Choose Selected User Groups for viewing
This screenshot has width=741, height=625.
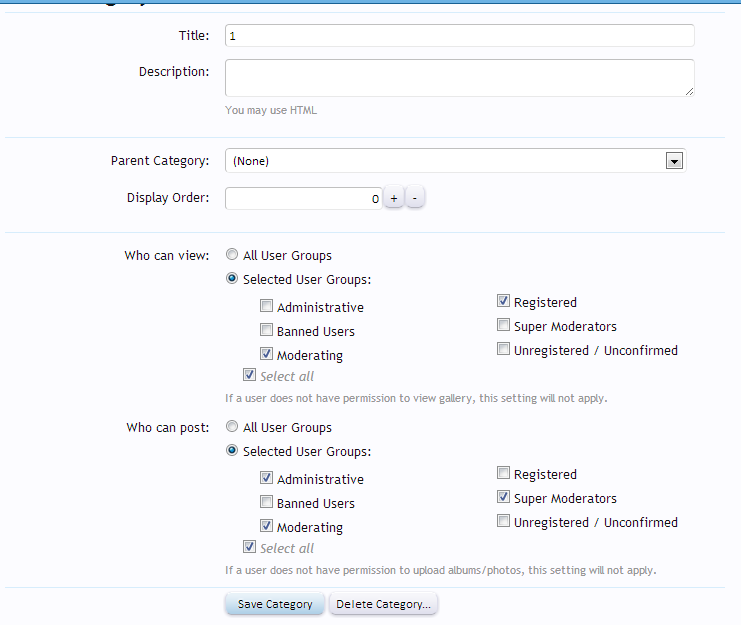coord(232,280)
